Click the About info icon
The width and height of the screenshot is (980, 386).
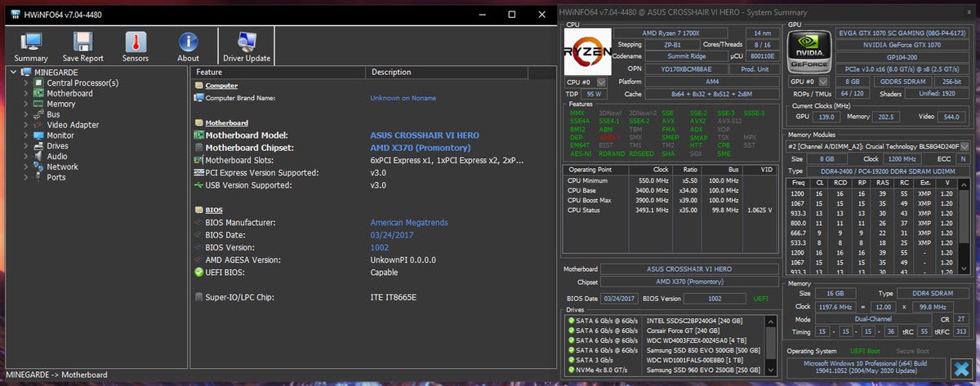[x=188, y=42]
